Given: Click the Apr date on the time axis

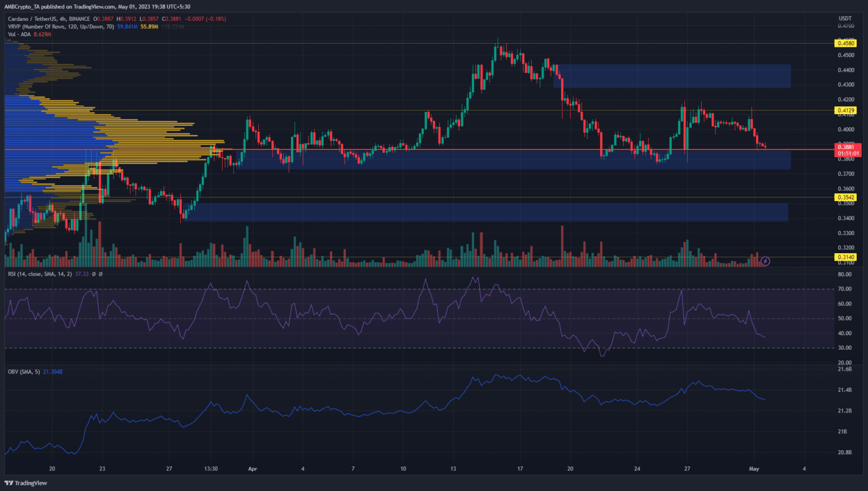Looking at the screenshot, I should [253, 469].
